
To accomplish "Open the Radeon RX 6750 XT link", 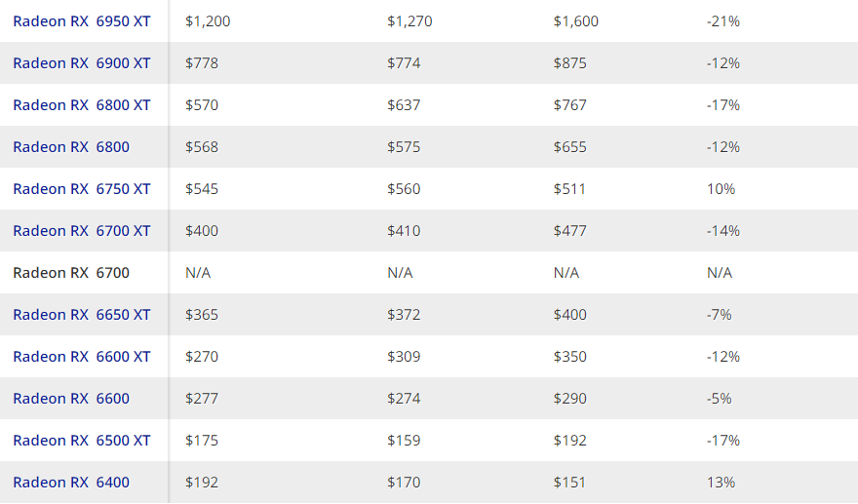I will click(82, 189).
